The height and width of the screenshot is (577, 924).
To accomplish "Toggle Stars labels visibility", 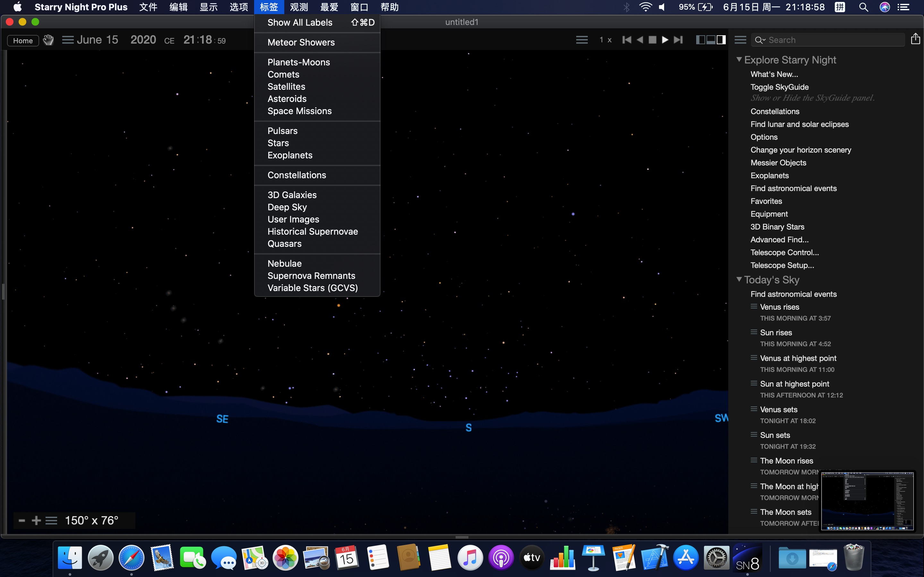I will [278, 142].
